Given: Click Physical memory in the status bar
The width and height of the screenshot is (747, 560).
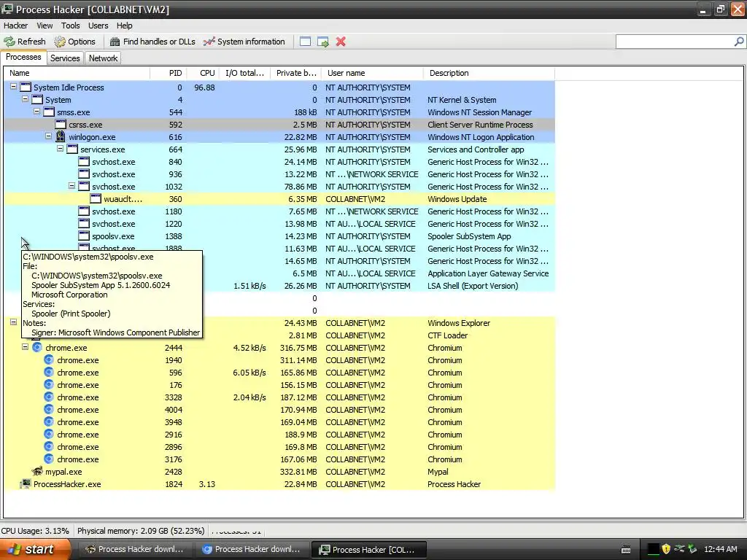Looking at the screenshot, I should point(141,531).
